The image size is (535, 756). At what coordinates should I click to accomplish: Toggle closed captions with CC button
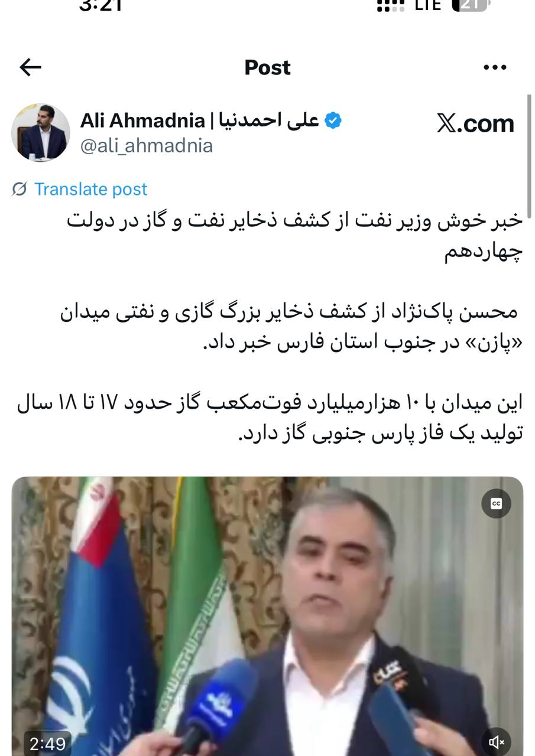coord(496,503)
